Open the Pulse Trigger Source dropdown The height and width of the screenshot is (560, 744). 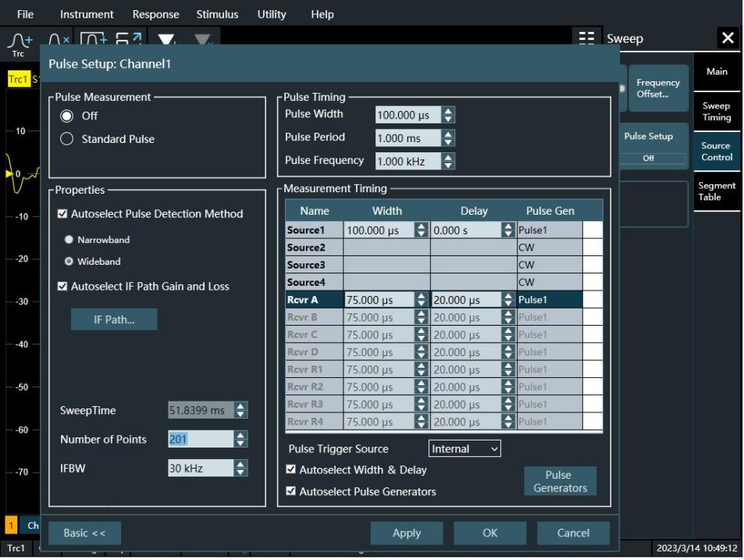465,448
